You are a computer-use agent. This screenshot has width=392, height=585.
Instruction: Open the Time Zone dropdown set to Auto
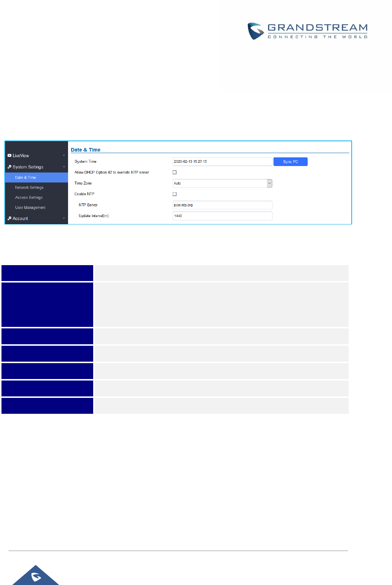tap(222, 183)
